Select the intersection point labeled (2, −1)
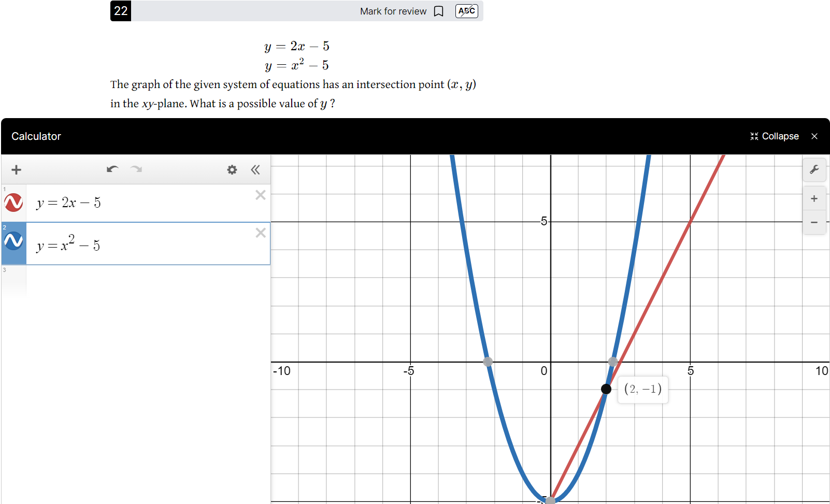Image resolution: width=830 pixels, height=504 pixels. pyautogui.click(x=606, y=389)
